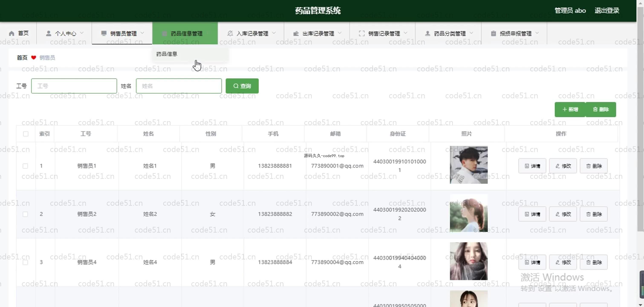Click the 修改 button for 姓名2
This screenshot has width=644, height=307.
(x=563, y=214)
